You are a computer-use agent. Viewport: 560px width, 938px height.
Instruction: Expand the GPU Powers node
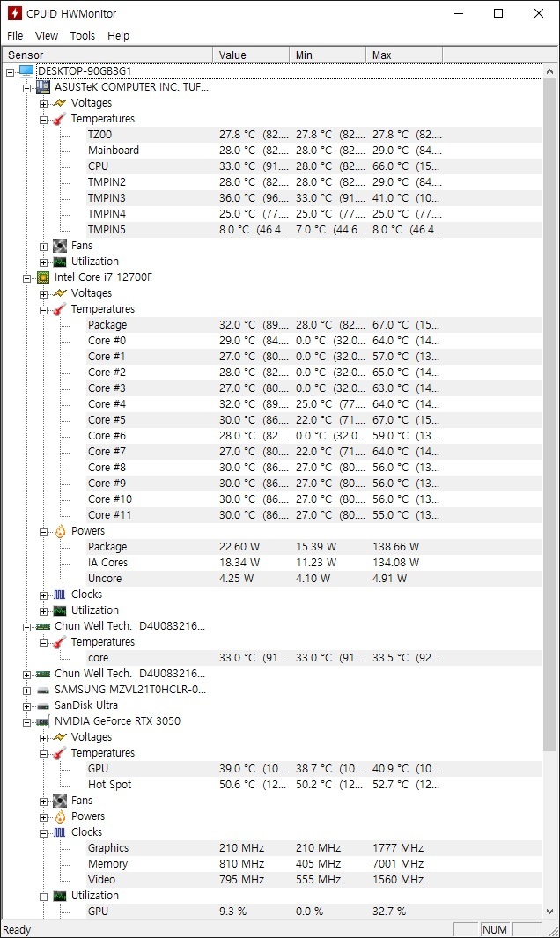click(x=44, y=817)
